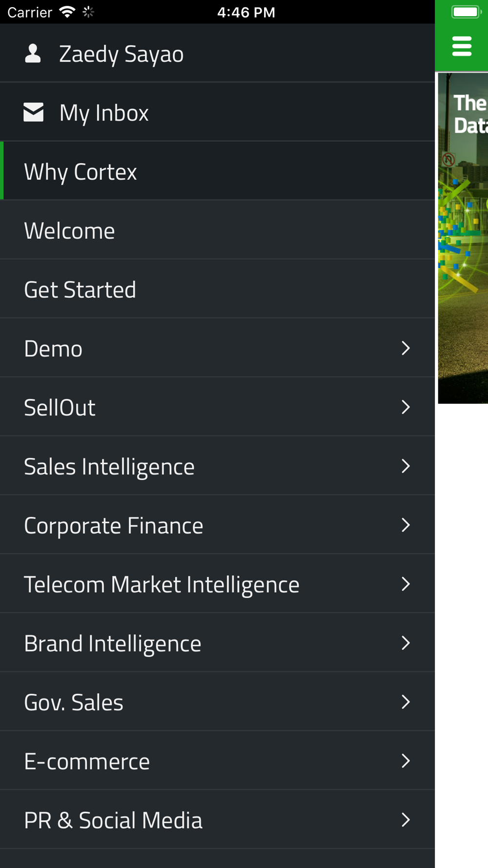Go to the Welcome page
Screen dimensions: 488x868
[x=69, y=231]
